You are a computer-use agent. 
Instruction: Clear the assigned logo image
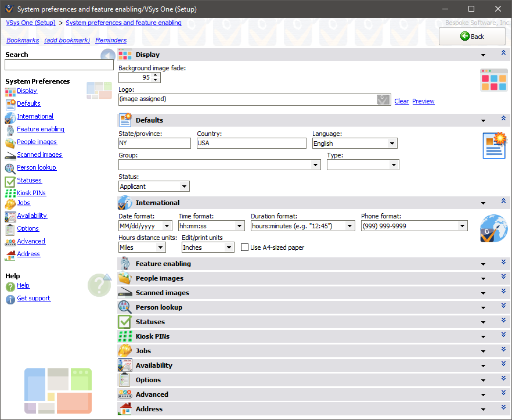pos(401,101)
